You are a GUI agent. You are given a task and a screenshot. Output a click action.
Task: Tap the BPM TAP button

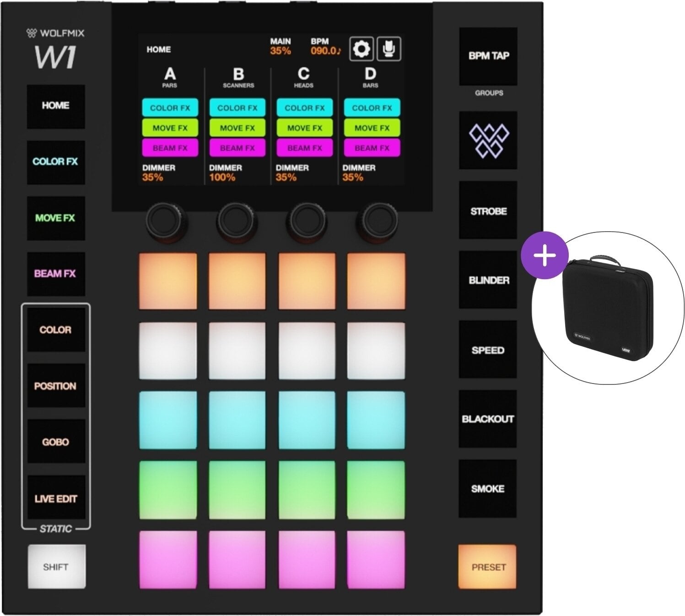(x=488, y=56)
